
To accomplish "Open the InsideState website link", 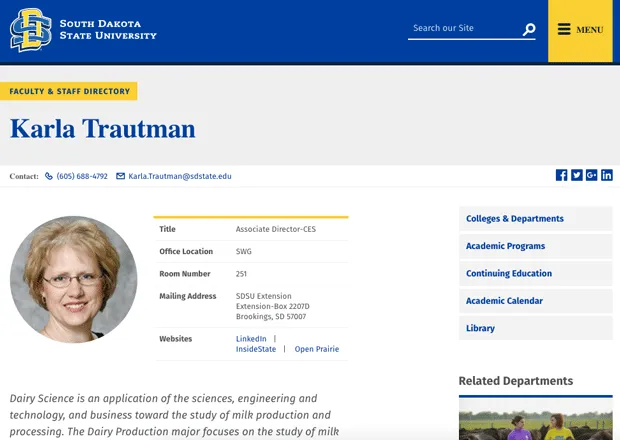I will tap(256, 349).
